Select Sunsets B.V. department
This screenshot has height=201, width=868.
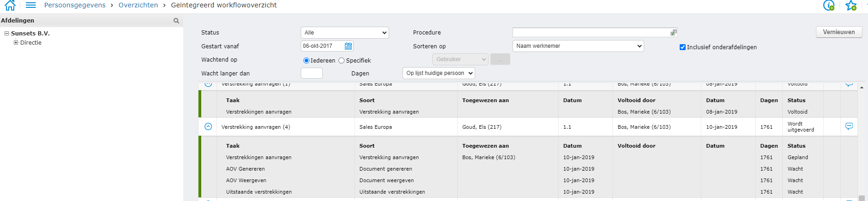[x=30, y=34]
